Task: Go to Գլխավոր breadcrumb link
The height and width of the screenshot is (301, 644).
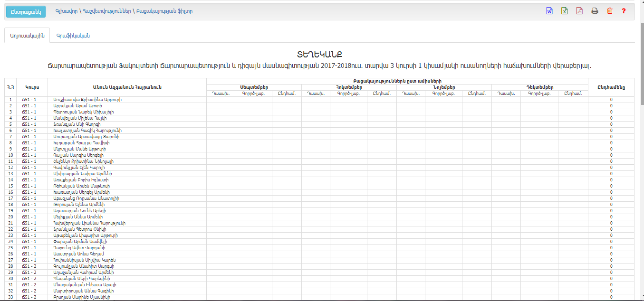Action: click(66, 11)
